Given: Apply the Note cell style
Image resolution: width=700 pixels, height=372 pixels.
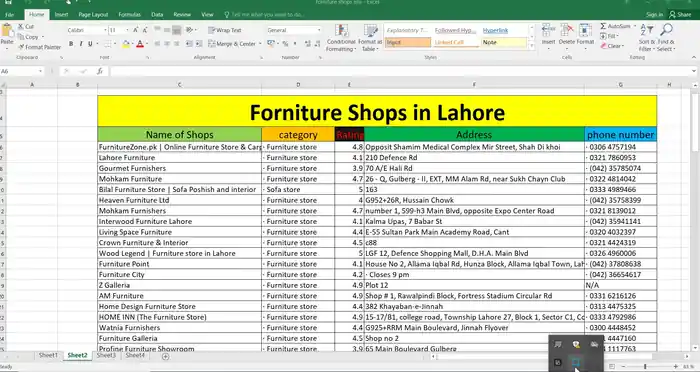Looking at the screenshot, I should [504, 42].
